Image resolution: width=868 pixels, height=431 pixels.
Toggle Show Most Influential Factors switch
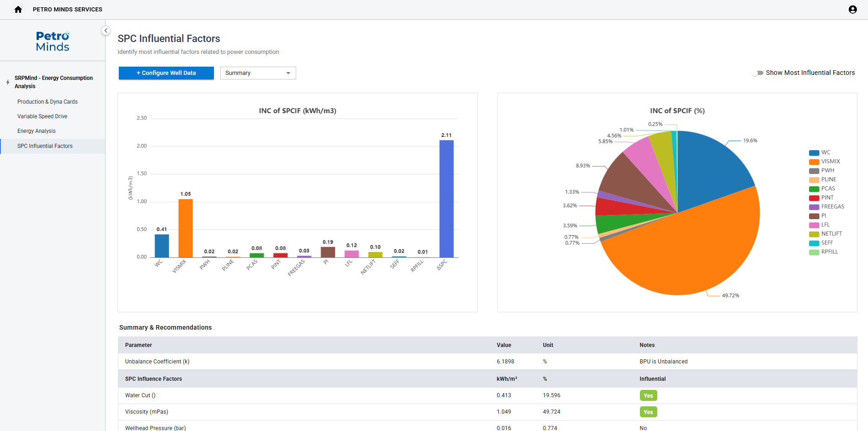pos(758,73)
